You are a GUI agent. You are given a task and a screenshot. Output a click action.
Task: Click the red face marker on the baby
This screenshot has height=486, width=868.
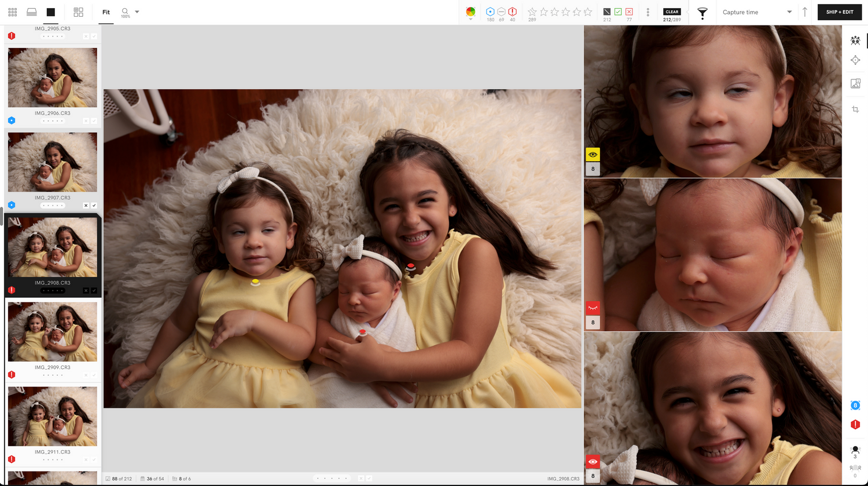[362, 332]
